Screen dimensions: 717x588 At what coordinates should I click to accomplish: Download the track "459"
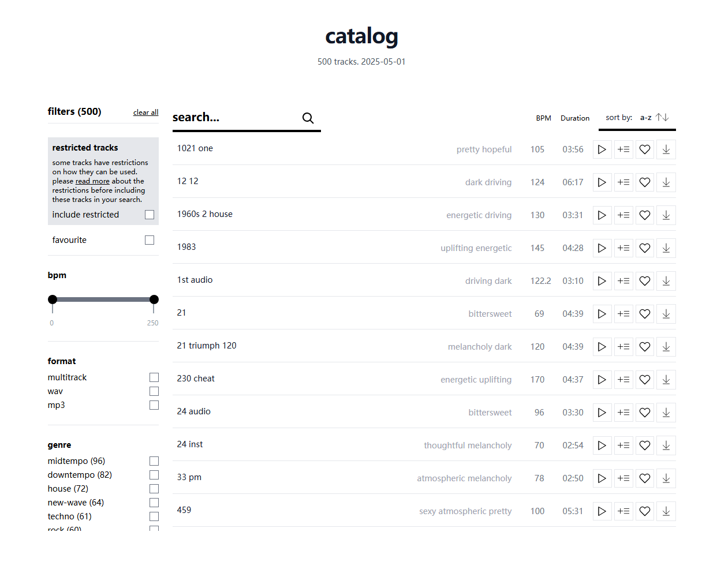tap(666, 511)
